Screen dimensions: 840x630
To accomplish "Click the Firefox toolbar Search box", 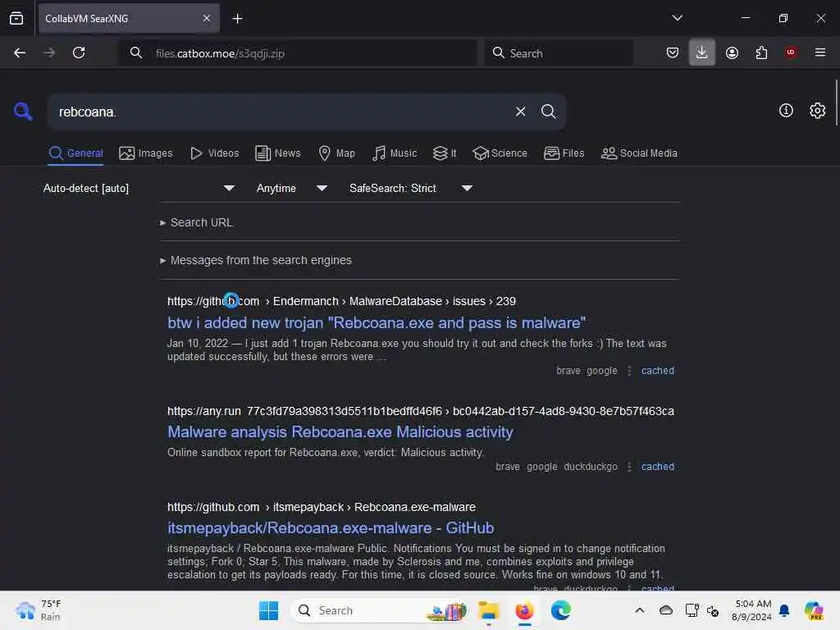I will [x=559, y=53].
